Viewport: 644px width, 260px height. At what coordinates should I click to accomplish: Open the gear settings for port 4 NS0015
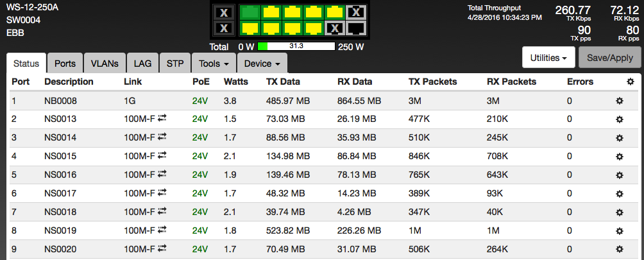[620, 157]
